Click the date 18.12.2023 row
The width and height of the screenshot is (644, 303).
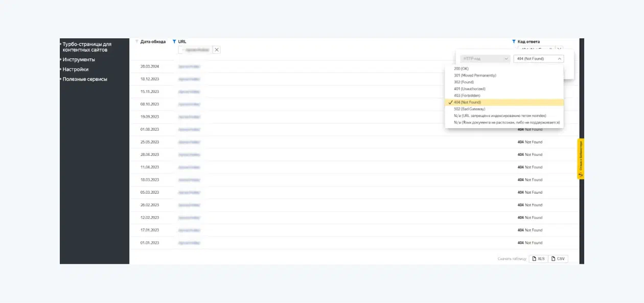150,79
